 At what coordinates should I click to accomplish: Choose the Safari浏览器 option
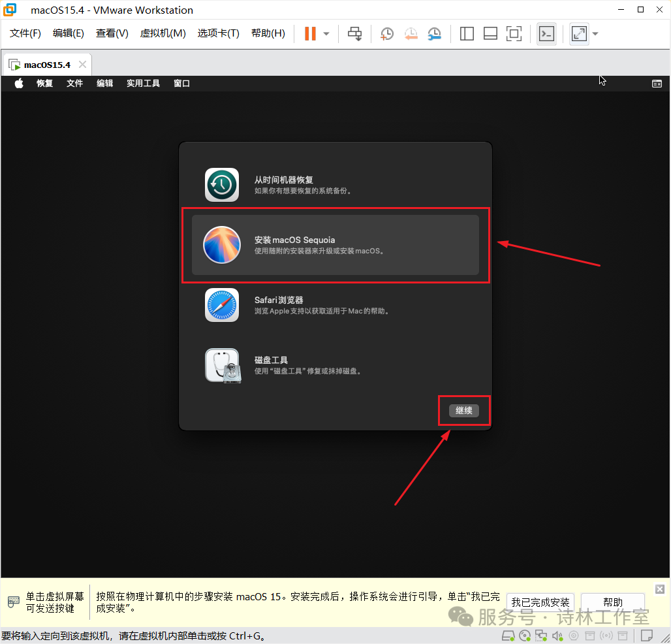(335, 305)
